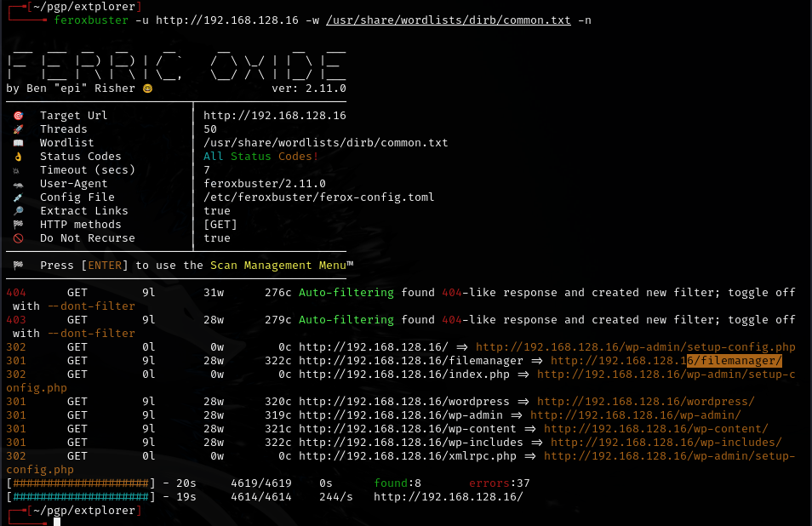Click the Extract Links magnifier icon
Screen dimensions: 812x526
[19, 210]
